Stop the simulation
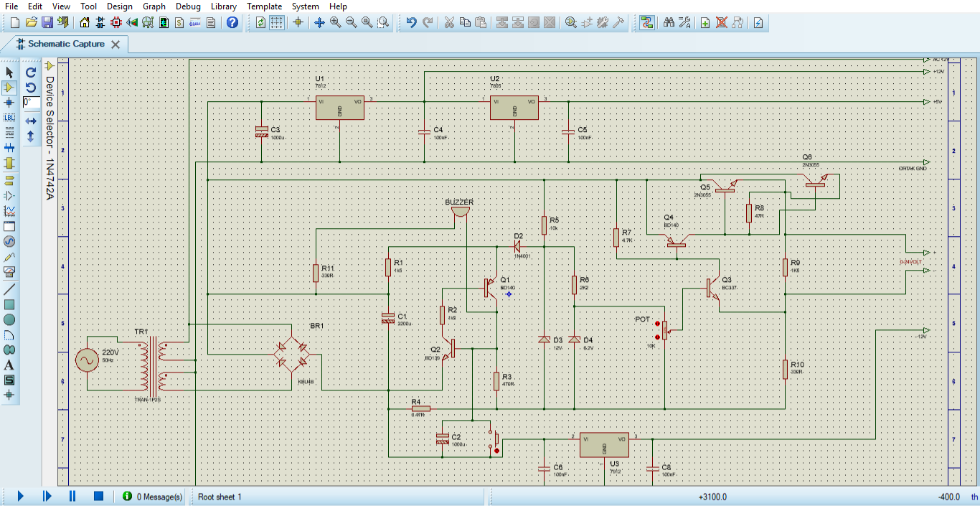 [99, 496]
